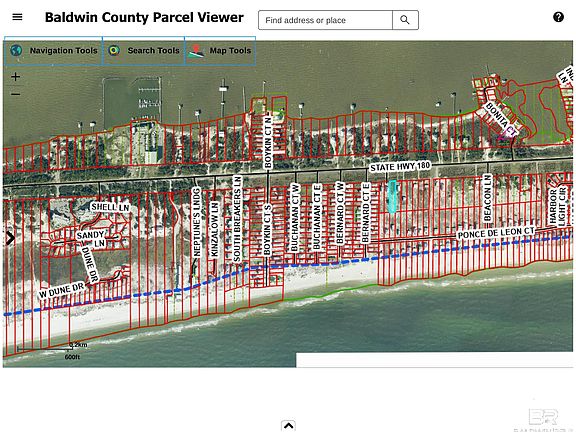
Task: Focus the Find address or place field
Action: click(x=325, y=20)
